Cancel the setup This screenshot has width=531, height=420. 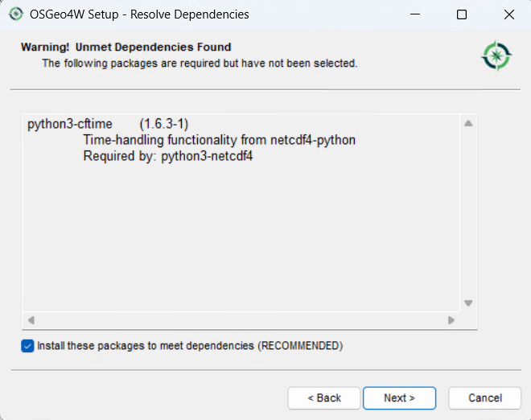click(x=485, y=397)
